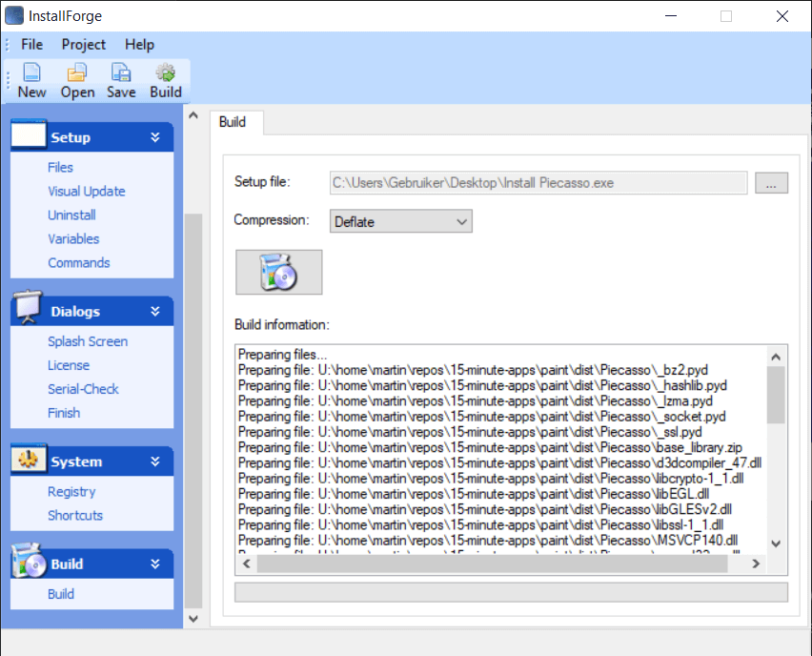Click the large build setup disc button
Screen dimensions: 812x656
click(x=278, y=272)
